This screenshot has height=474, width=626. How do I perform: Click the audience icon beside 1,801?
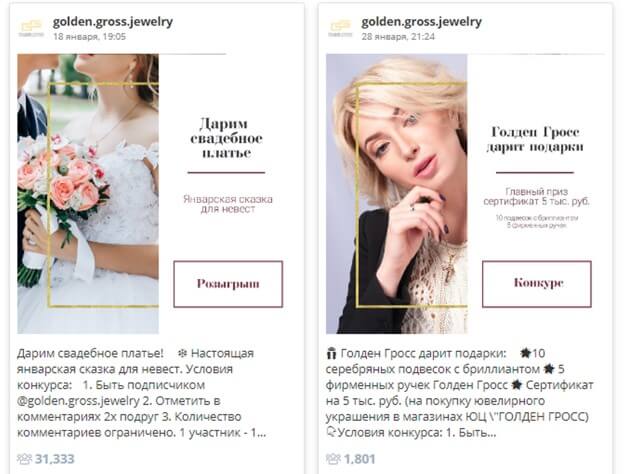[333, 459]
